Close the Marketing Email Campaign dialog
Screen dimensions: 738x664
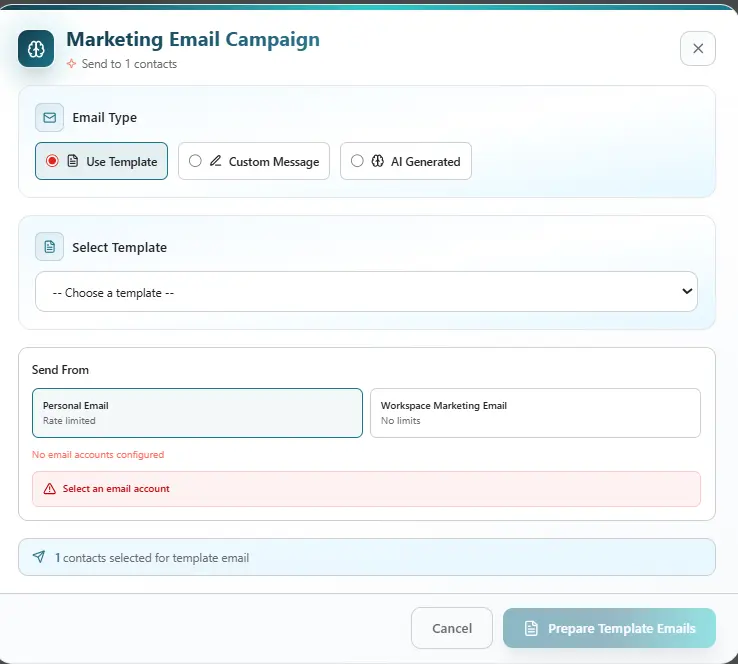tap(698, 48)
